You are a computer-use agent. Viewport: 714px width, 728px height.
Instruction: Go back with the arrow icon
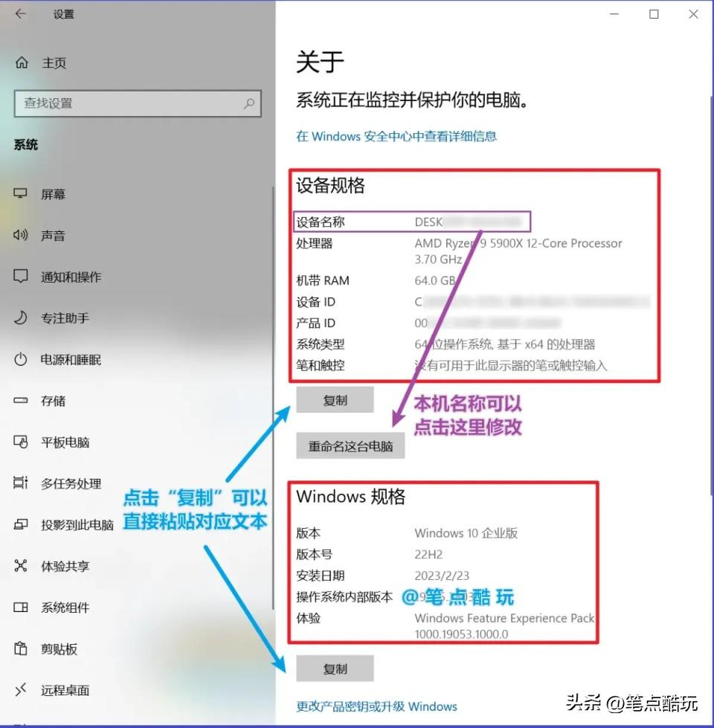click(x=20, y=14)
